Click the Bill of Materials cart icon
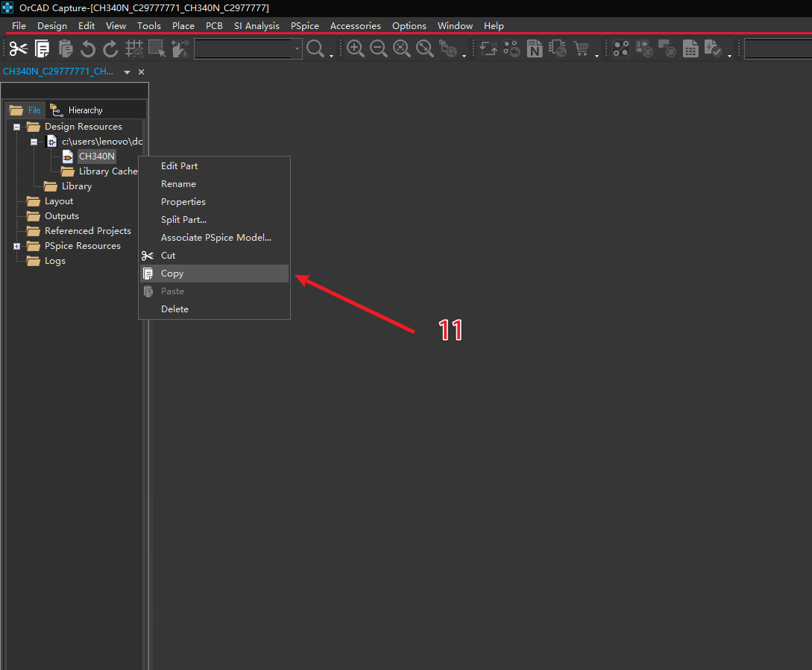812x670 pixels. 581,48
